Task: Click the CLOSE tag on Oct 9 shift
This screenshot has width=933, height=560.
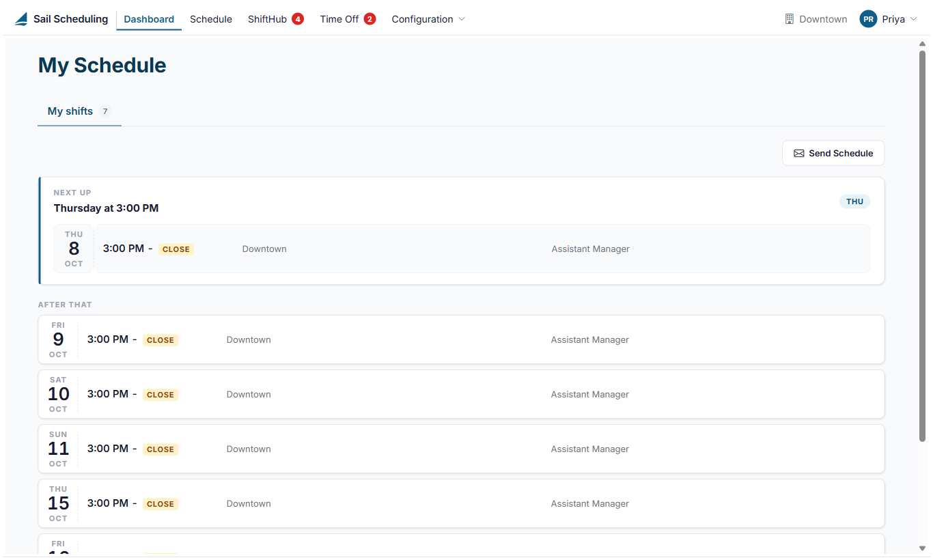Action: (x=161, y=340)
